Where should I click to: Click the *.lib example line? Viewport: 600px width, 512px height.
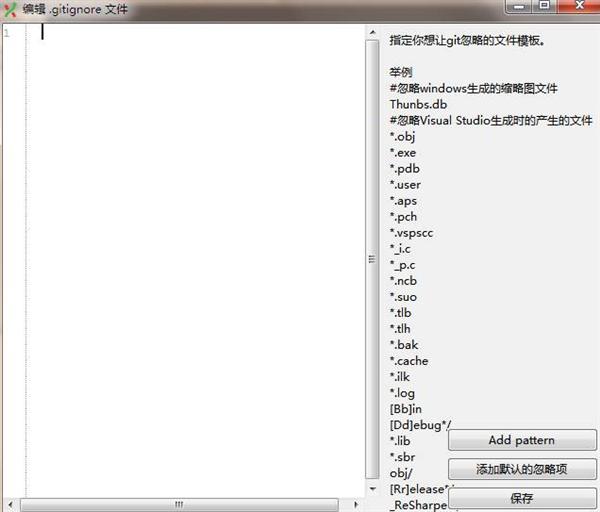pyautogui.click(x=400, y=441)
